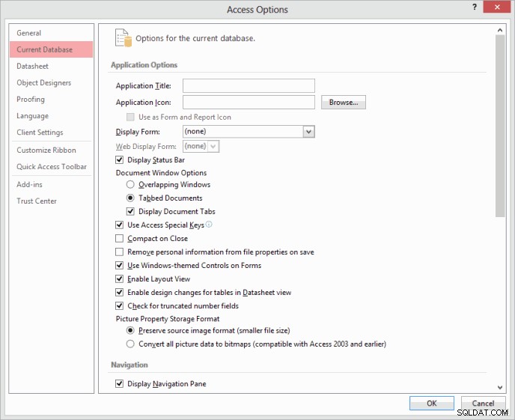
Task: Toggle Use Access Special Keys checkbox
Action: 120,225
